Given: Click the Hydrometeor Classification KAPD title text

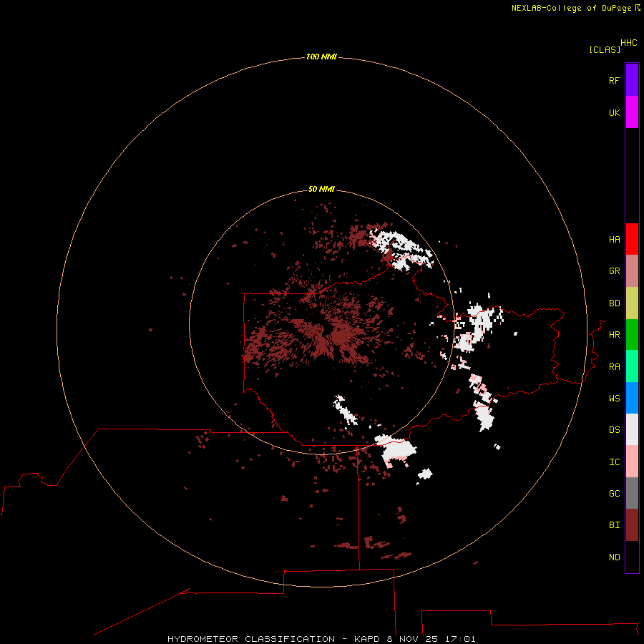Looking at the screenshot, I should (321, 639).
